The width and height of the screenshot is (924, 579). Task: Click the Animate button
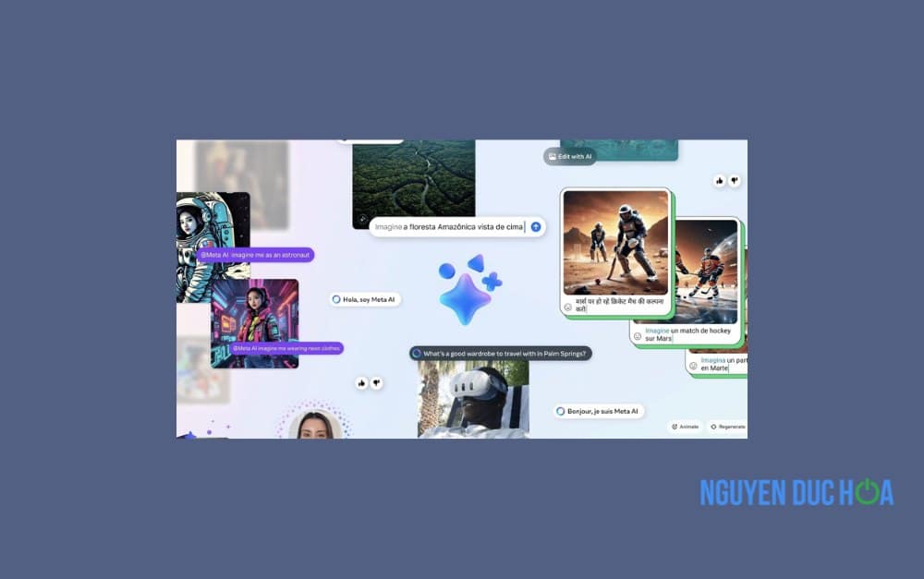(x=685, y=427)
